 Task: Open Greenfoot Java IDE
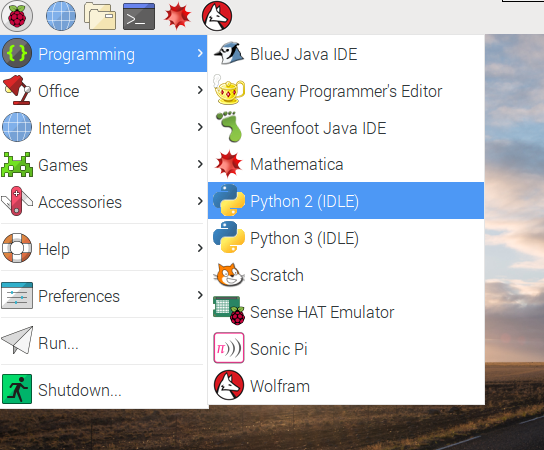pyautogui.click(x=346, y=128)
